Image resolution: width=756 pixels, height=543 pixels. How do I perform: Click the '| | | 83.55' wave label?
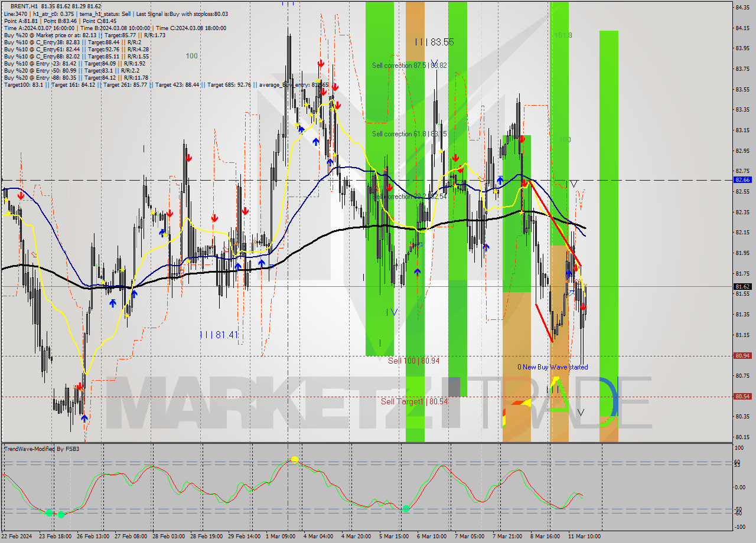(434, 42)
